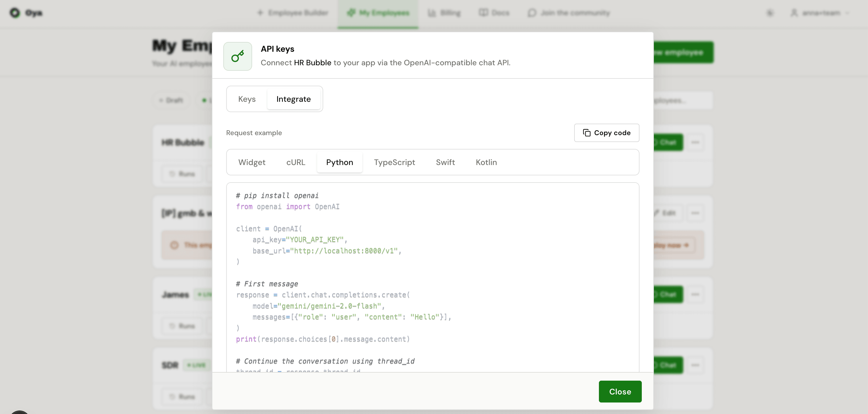
Task: Click the theme icon near the top right
Action: point(770,13)
